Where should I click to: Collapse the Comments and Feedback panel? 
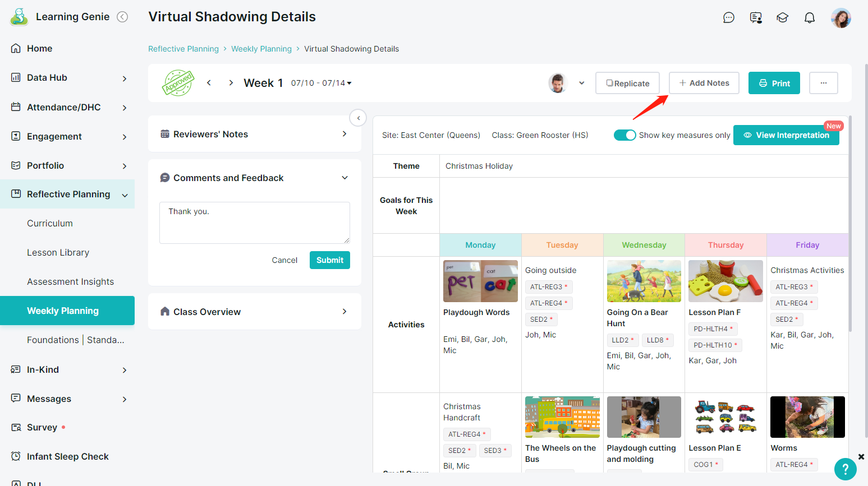pos(345,178)
